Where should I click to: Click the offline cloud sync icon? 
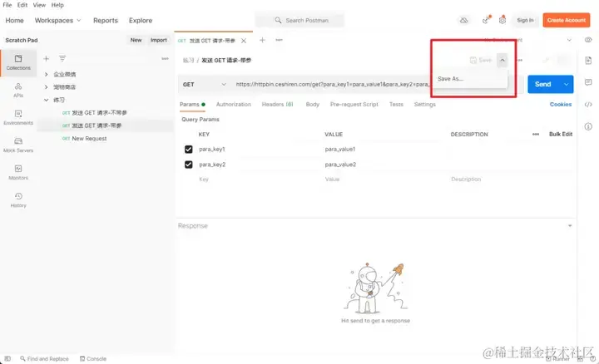pyautogui.click(x=463, y=20)
